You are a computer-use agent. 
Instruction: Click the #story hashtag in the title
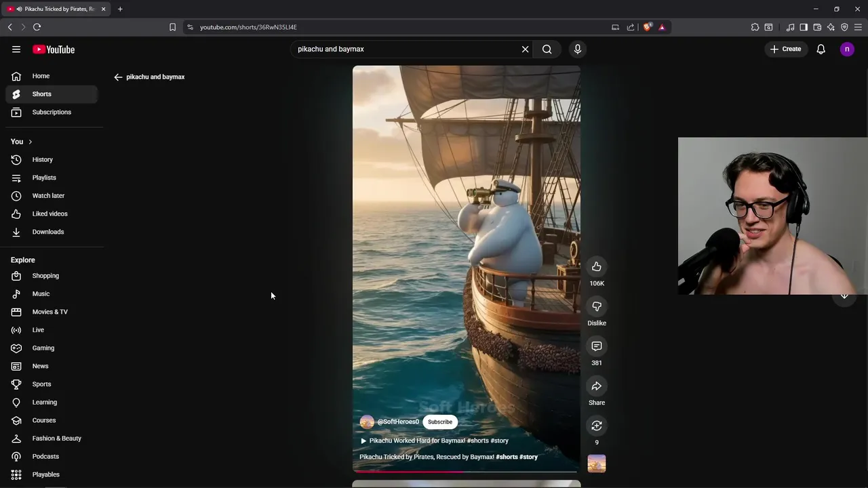528,457
